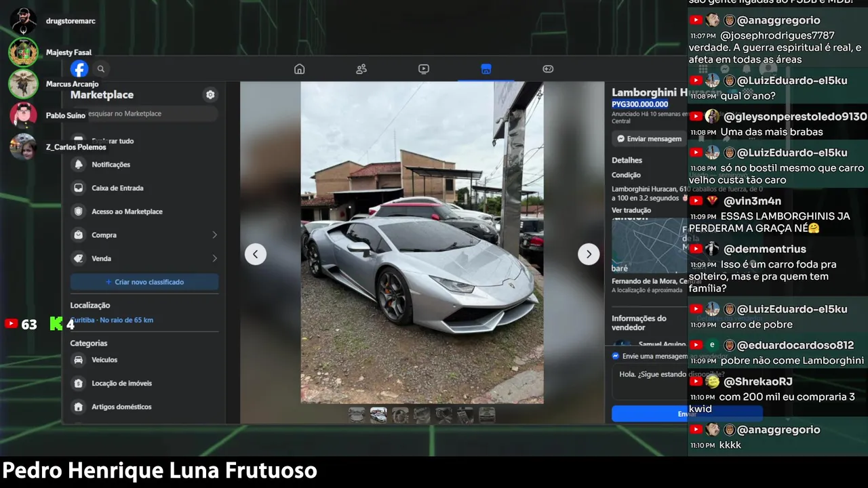Select the fifth photo thumbnail
Screen dimensions: 868x488
(x=443, y=415)
